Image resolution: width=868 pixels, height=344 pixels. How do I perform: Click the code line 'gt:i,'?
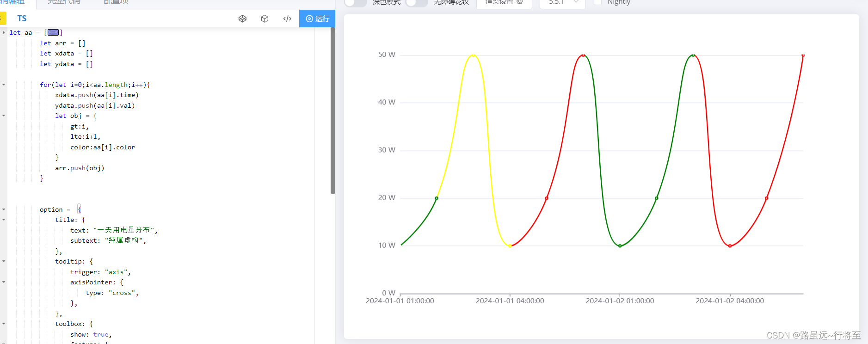point(80,126)
